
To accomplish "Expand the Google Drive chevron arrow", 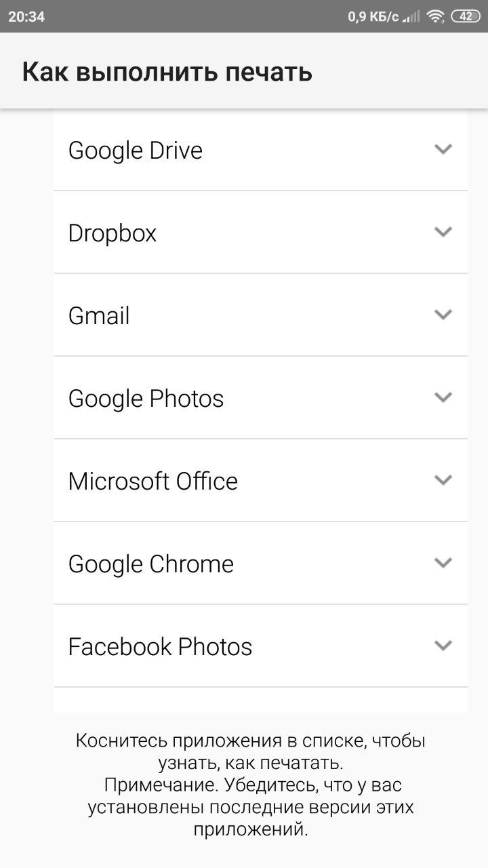I will 443,149.
